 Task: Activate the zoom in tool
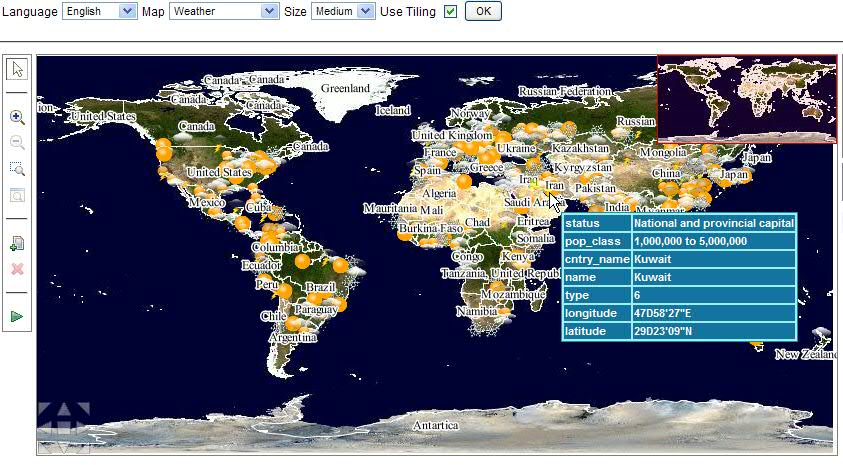coord(17,117)
